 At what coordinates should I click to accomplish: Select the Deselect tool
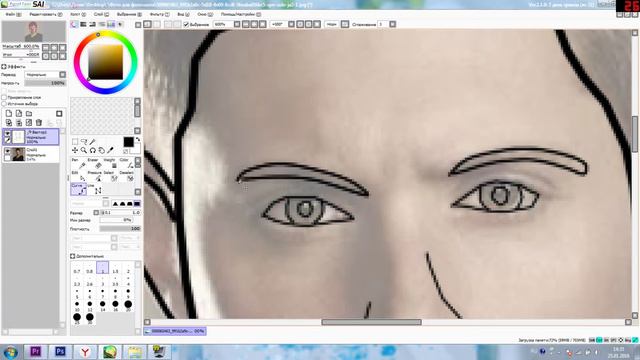[x=127, y=176]
